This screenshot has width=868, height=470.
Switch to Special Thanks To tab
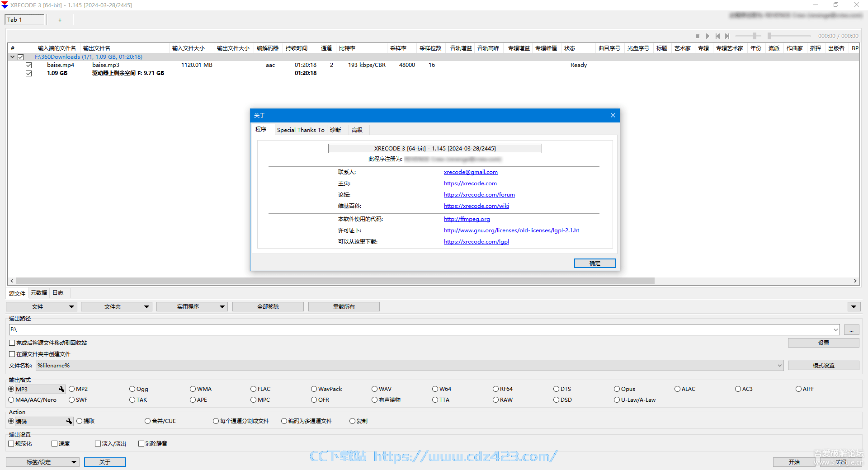[x=301, y=130]
